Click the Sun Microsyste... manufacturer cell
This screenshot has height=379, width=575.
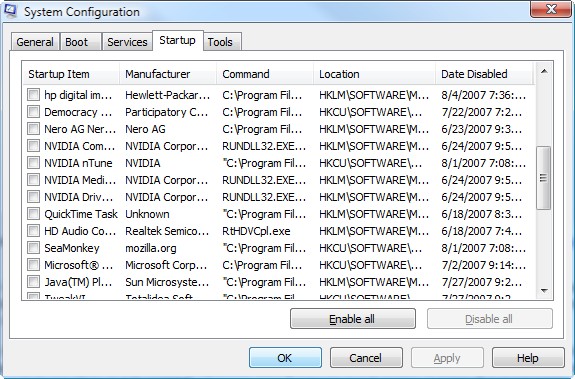(167, 282)
